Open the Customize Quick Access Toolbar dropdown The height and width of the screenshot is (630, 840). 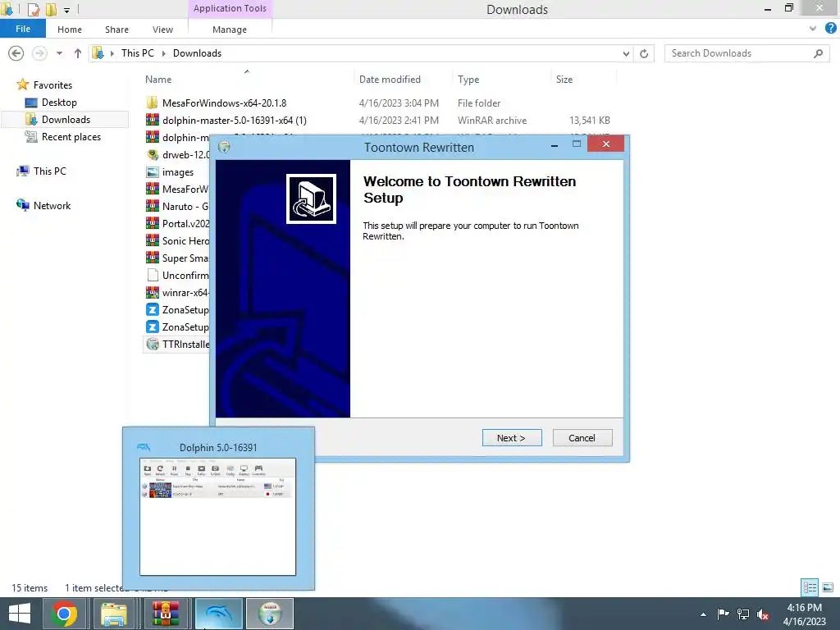[x=66, y=10]
